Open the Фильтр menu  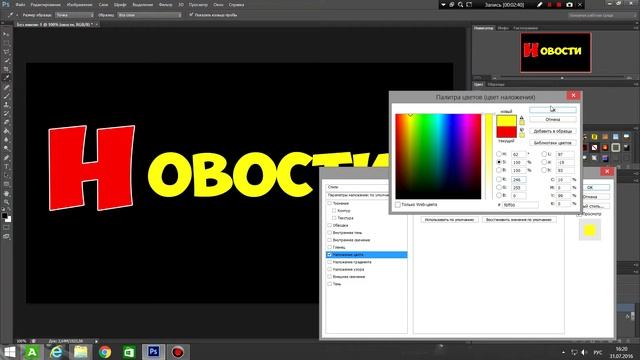click(165, 4)
